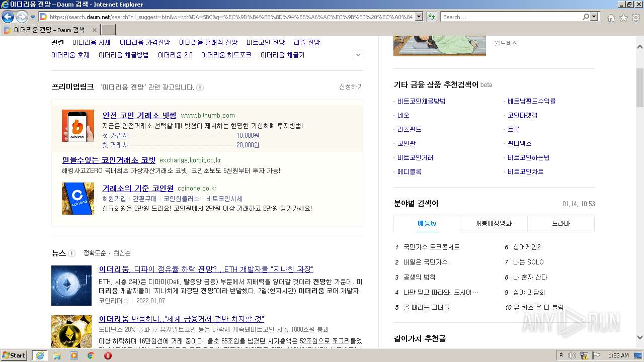
Task: Close the Daum search tab
Action: [94, 30]
